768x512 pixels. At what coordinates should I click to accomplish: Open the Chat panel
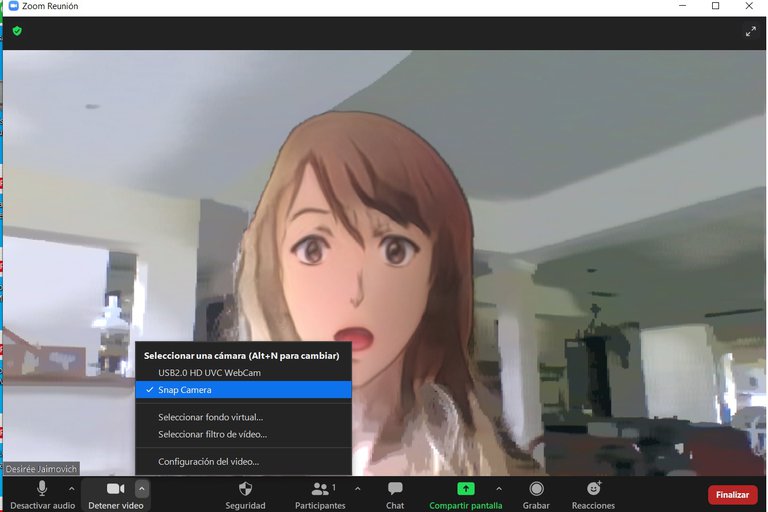tap(395, 495)
